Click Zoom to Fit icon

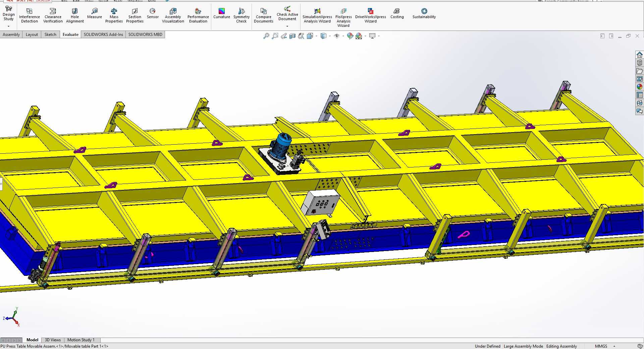pyautogui.click(x=266, y=36)
